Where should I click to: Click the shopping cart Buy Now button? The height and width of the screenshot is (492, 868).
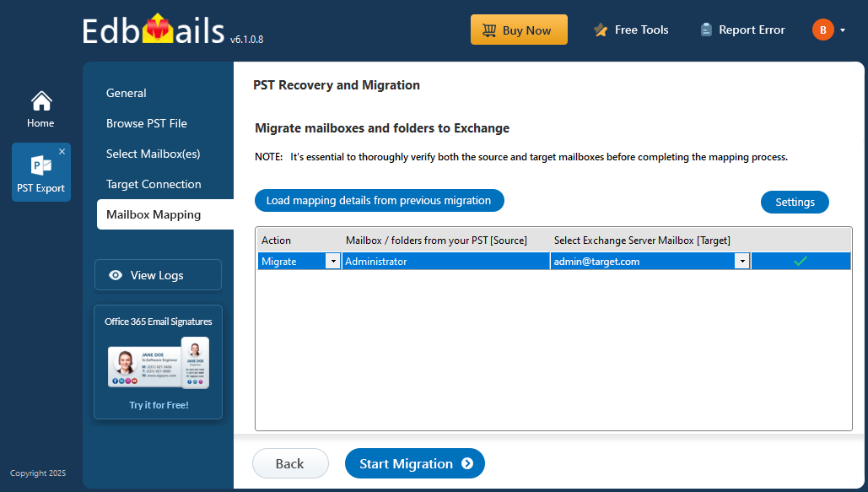tap(518, 30)
